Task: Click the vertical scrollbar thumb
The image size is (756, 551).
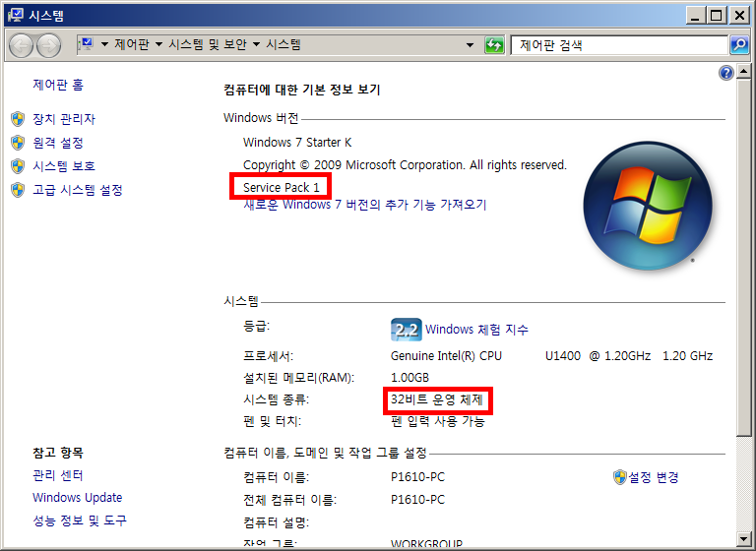Action: [743, 257]
